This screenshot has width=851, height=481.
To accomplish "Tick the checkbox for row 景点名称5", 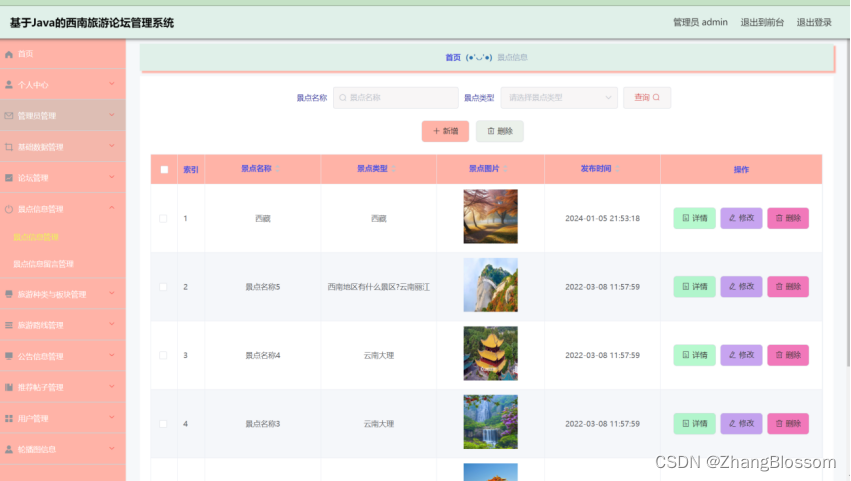I will coord(163,287).
